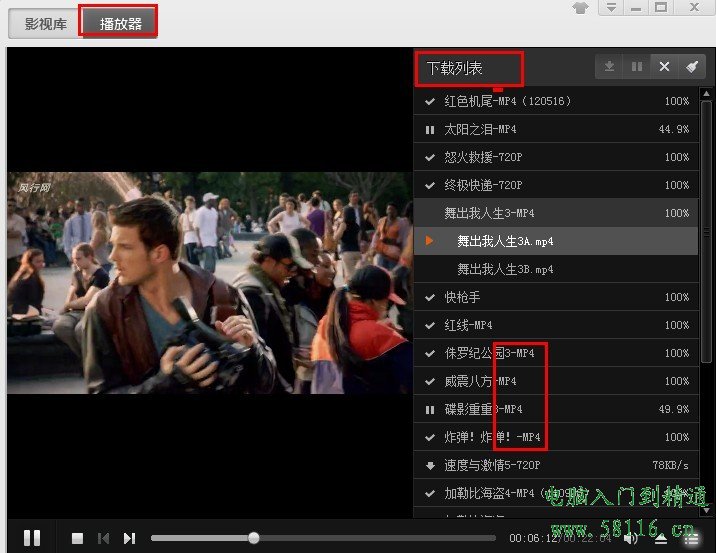Screen dimensions: 716x553
Task: Select 侏罗纪公园3-MP4 item
Action: [556, 353]
